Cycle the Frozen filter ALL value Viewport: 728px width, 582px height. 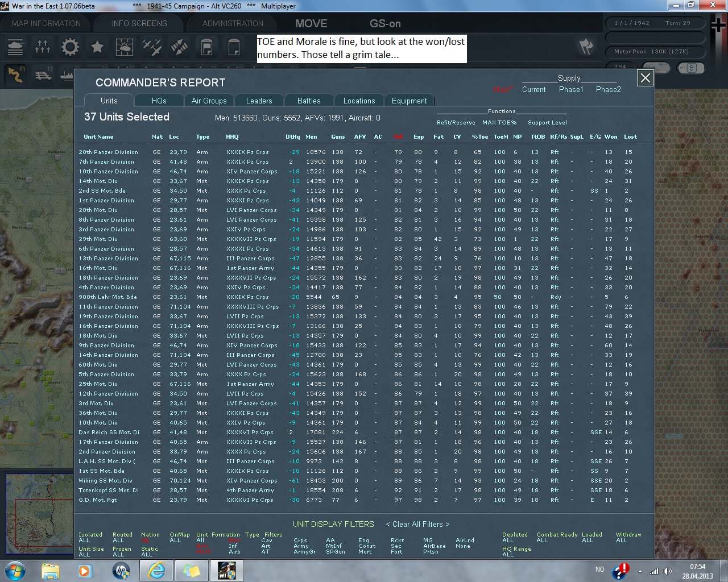click(x=118, y=555)
